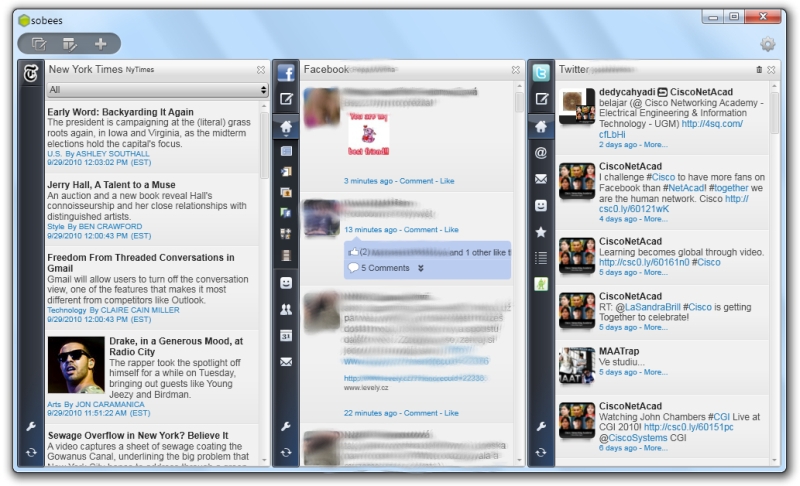Show Twitter favorites star

pos(541,232)
